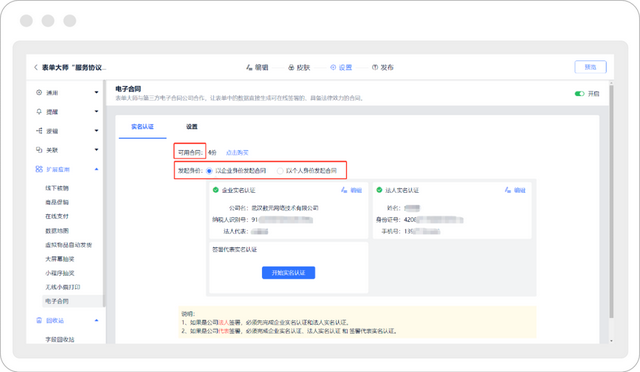Image resolution: width=640 pixels, height=372 pixels.
Task: Switch to the 实名认证 tab
Action: pyautogui.click(x=142, y=127)
